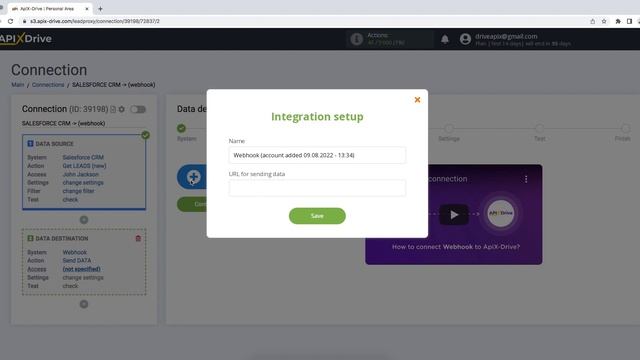Click the Test step marker
640x360 pixels.
[540, 129]
